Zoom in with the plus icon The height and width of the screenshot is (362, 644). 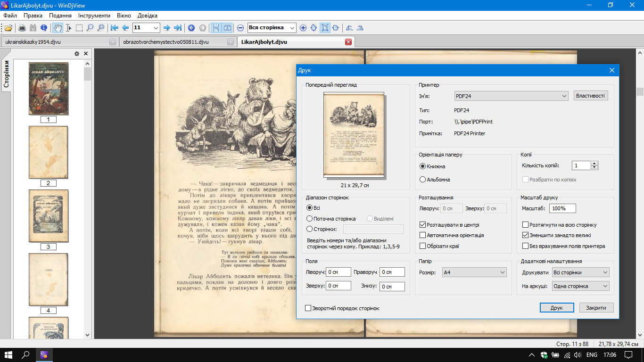coord(303,28)
